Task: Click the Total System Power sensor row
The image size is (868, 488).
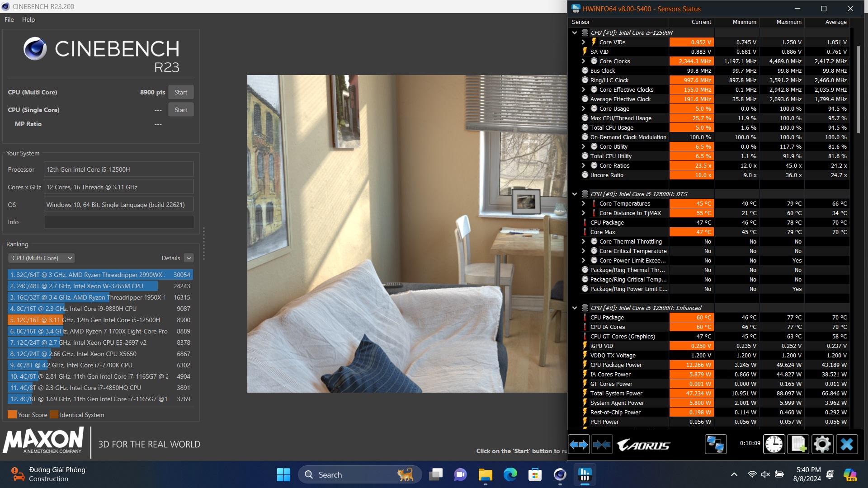Action: tap(709, 393)
